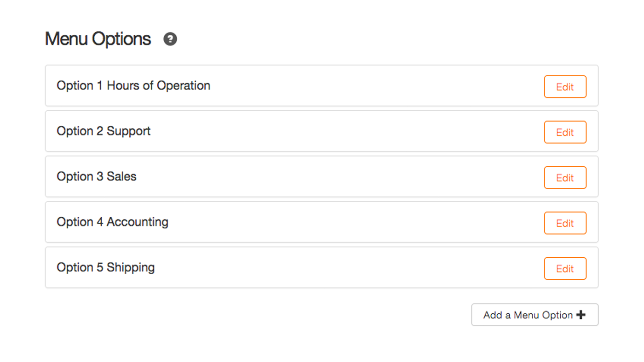Edit Option 3 Sales
Image resolution: width=644 pixels, height=362 pixels.
(x=565, y=178)
